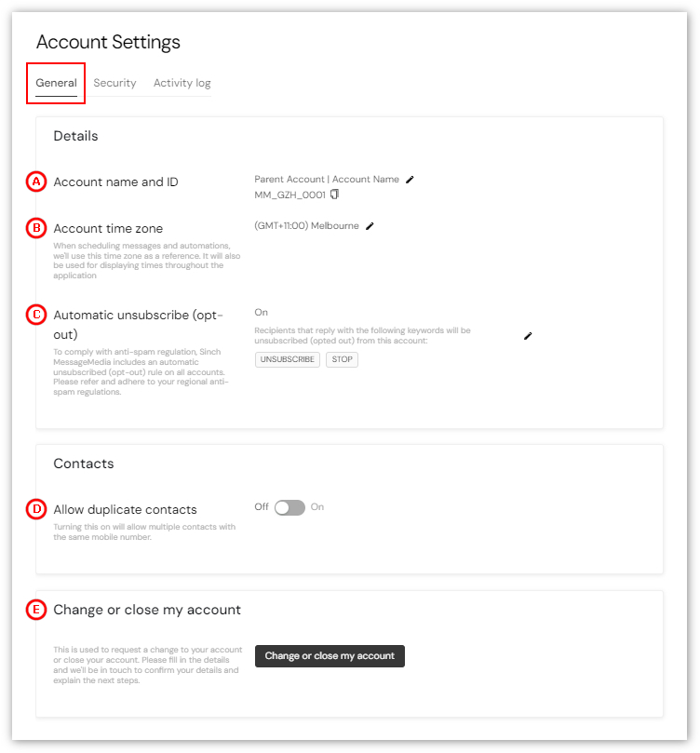Click the time zone value (GMT+11:00) Melbourne

click(305, 225)
